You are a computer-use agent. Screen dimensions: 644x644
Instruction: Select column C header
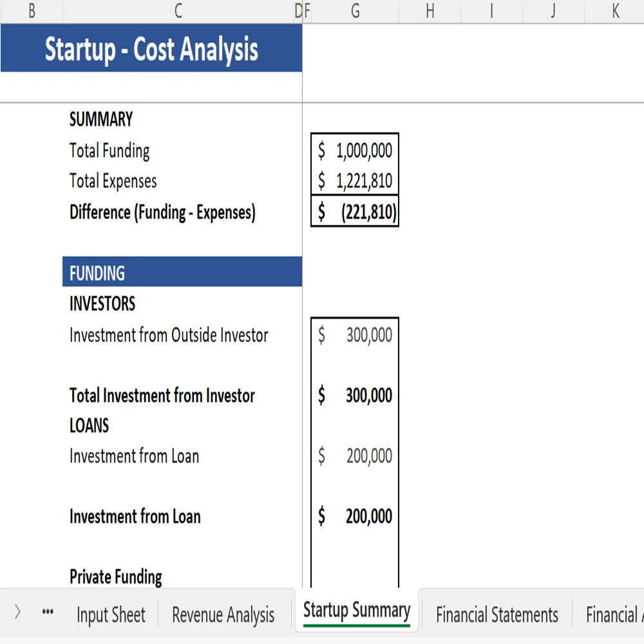pos(178,11)
